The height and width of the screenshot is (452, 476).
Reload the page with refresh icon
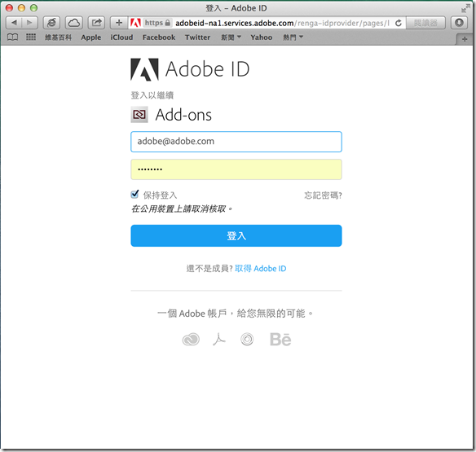tap(399, 23)
